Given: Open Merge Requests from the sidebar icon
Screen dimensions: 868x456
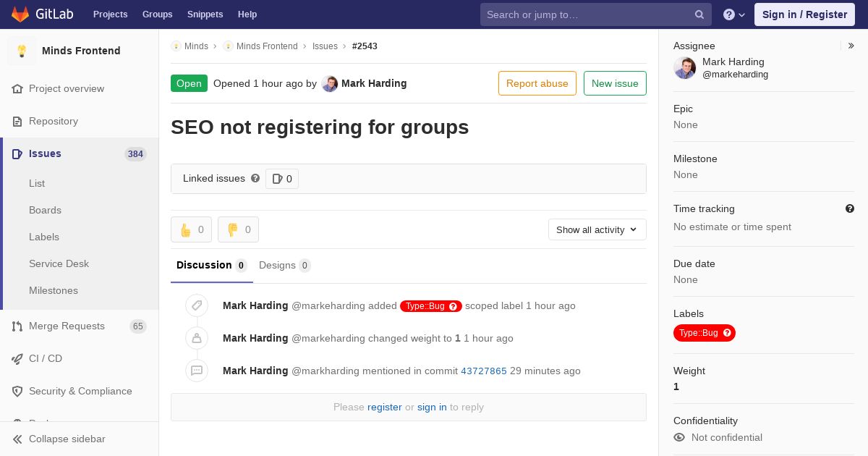Looking at the screenshot, I should (x=17, y=326).
